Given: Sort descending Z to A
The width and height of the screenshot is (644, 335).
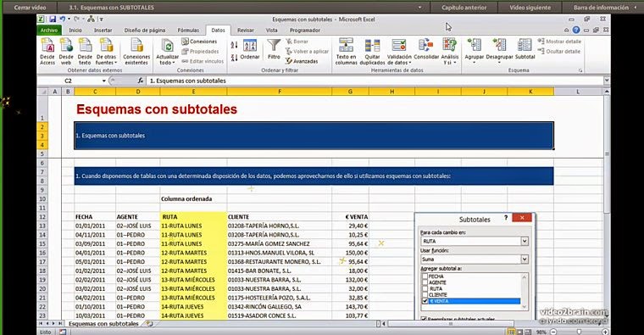Looking at the screenshot, I should (234, 58).
